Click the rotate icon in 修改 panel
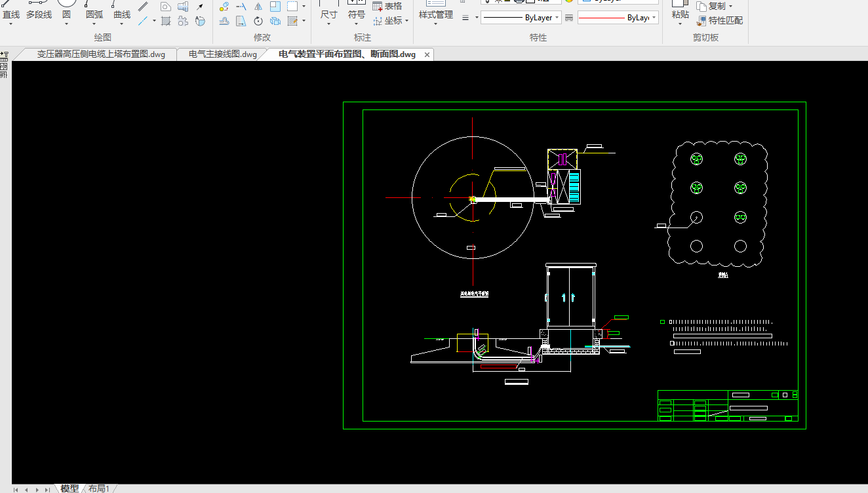This screenshot has height=493, width=868. pyautogui.click(x=258, y=21)
